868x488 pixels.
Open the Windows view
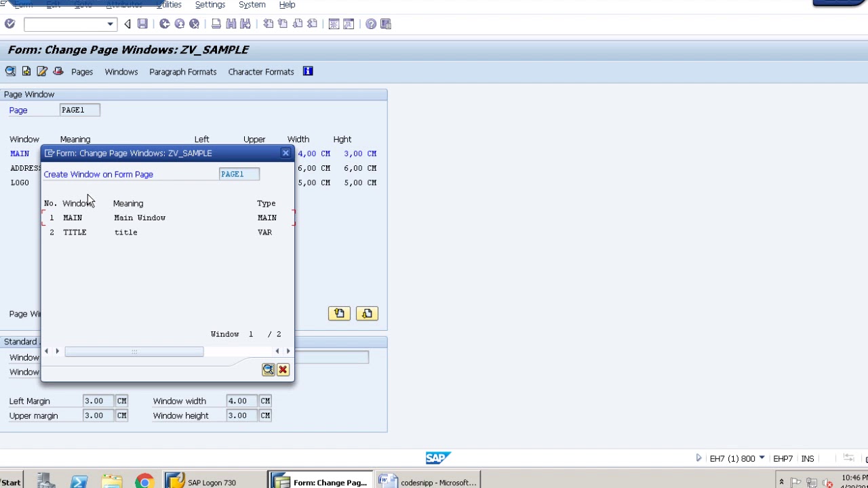point(121,72)
